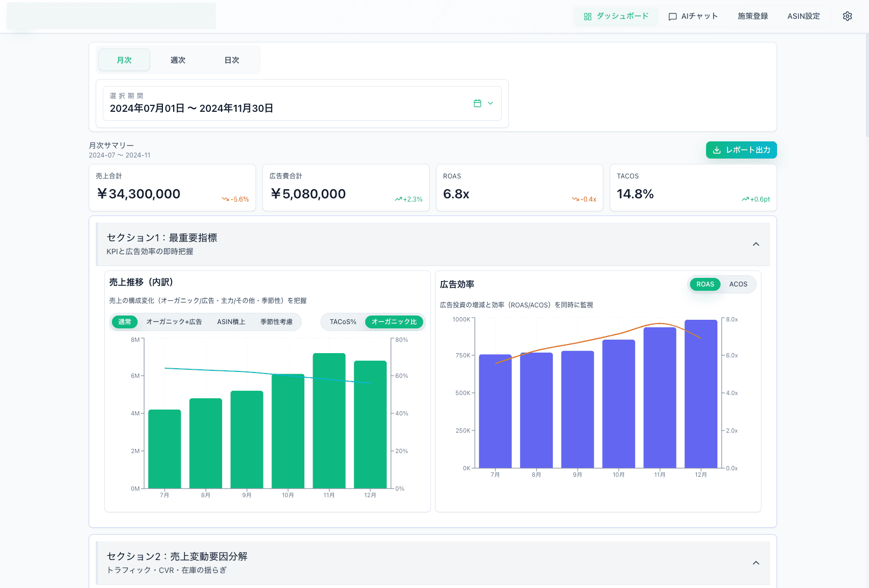Screen dimensions: 869x588
Task: Enable the TACoS% overlay on sales chart
Action: tap(343, 321)
